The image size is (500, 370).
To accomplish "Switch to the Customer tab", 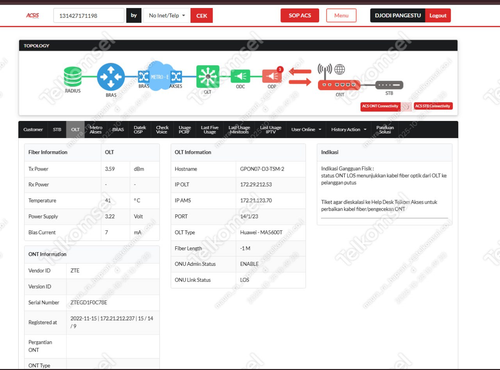I will pos(33,129).
